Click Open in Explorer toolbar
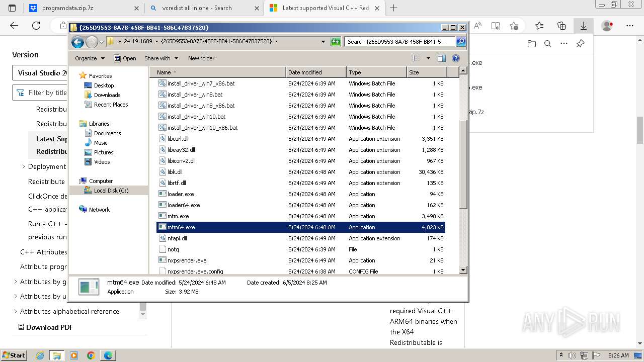This screenshot has height=362, width=644. point(125,58)
